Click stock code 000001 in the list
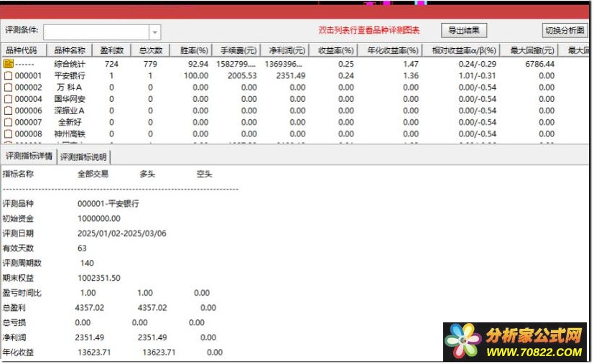The width and height of the screenshot is (594, 364). (29, 76)
